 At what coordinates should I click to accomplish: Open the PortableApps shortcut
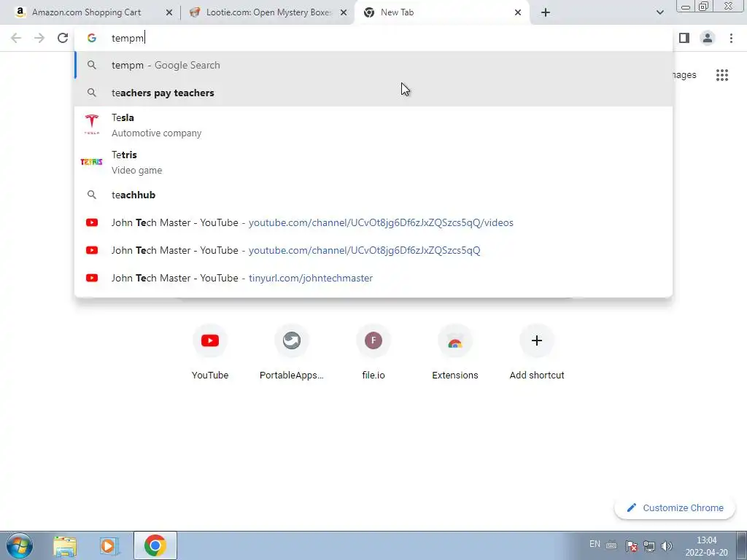point(292,352)
